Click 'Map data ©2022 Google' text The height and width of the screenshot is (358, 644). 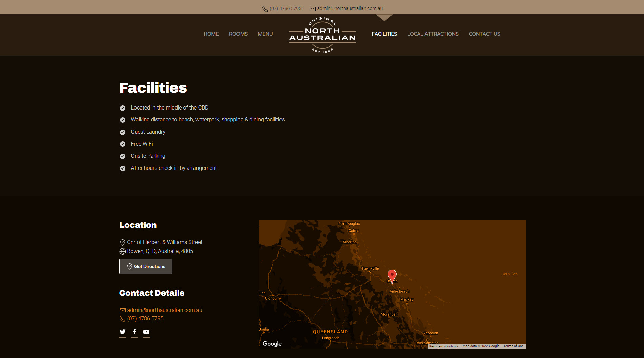tap(481, 346)
